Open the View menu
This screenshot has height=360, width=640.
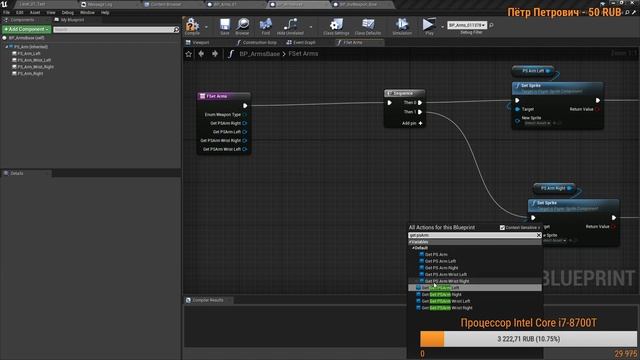click(x=51, y=13)
